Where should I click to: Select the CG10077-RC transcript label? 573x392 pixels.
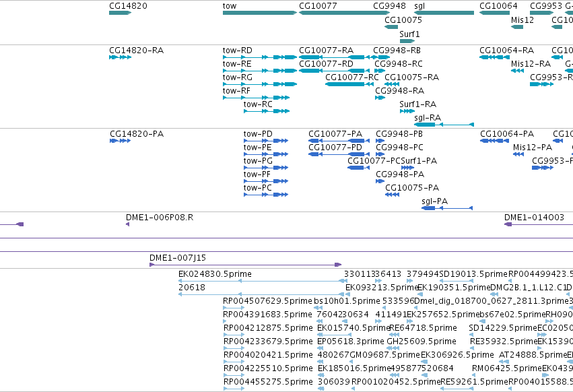point(352,77)
